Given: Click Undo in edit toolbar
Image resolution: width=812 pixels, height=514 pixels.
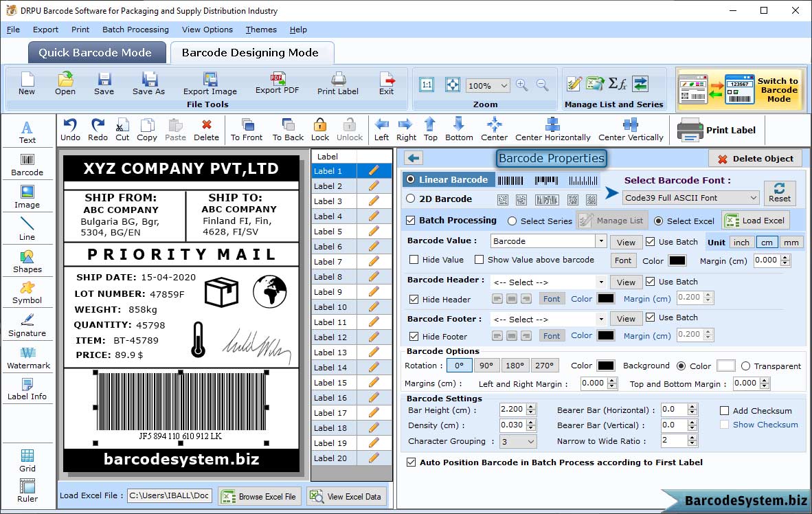Looking at the screenshot, I should point(70,130).
